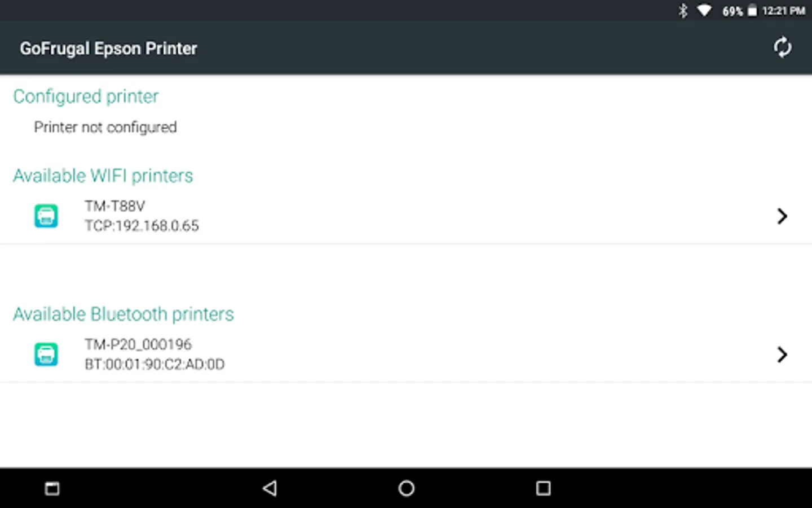Tap the Android home circle button
The height and width of the screenshot is (508, 812).
pos(406,488)
